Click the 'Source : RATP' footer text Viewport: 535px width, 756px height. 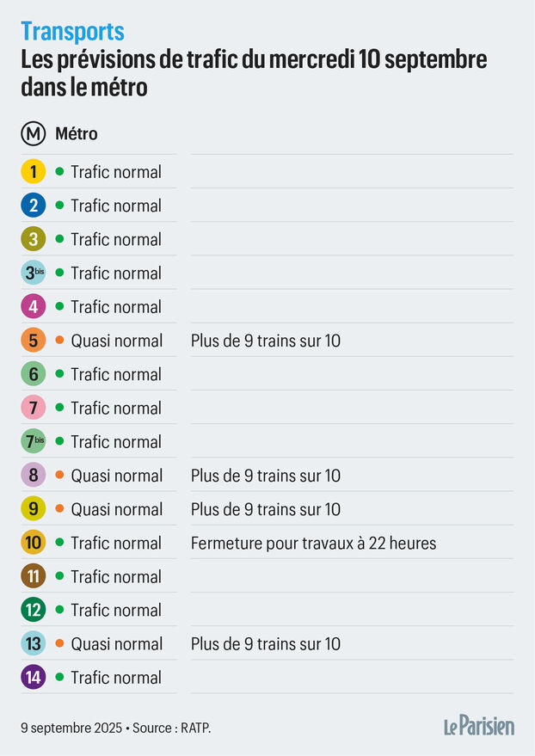click(171, 728)
